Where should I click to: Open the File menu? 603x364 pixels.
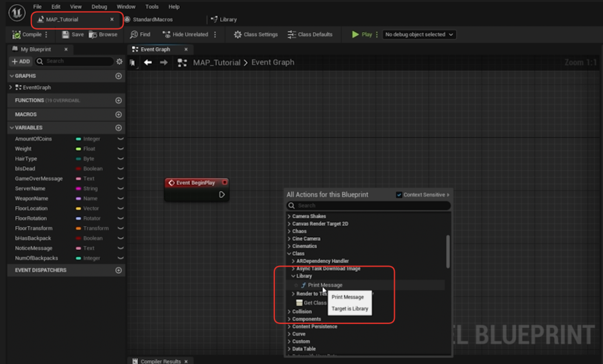click(x=37, y=6)
